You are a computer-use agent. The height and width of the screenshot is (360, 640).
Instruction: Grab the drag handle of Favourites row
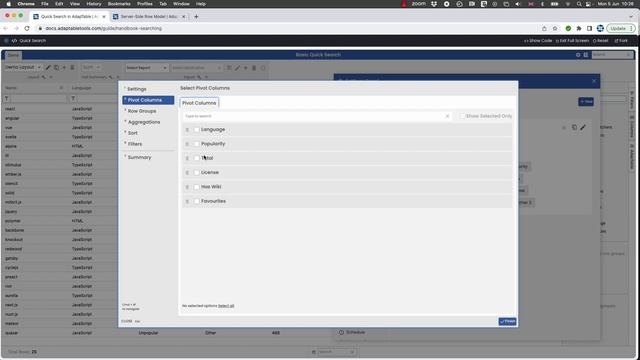[x=187, y=201]
